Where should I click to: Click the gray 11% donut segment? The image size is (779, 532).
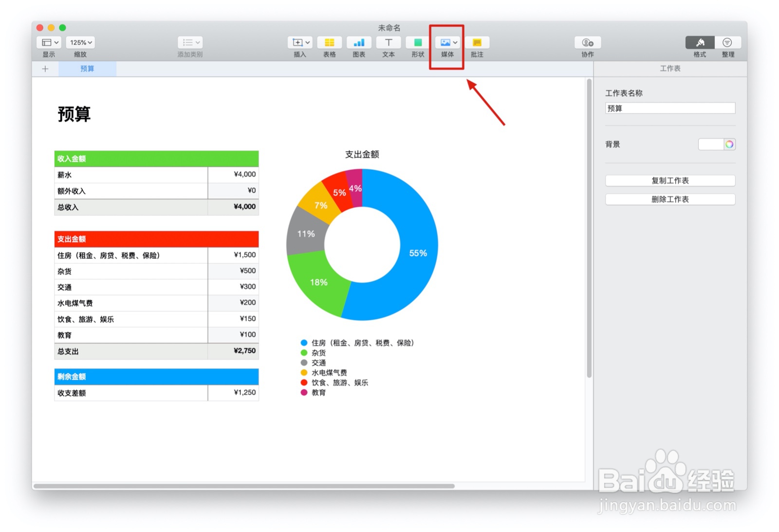click(306, 234)
